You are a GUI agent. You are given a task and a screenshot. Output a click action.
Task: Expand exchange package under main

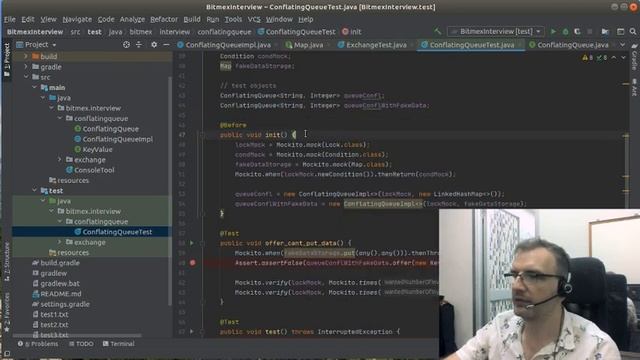click(60, 160)
